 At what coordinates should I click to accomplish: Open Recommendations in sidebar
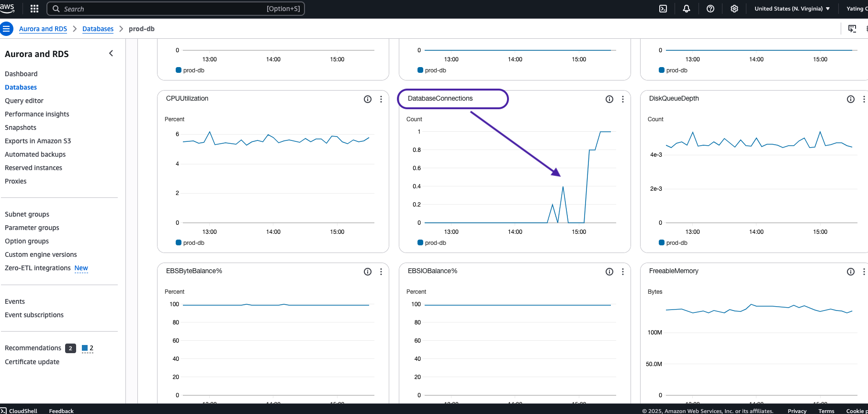point(33,348)
